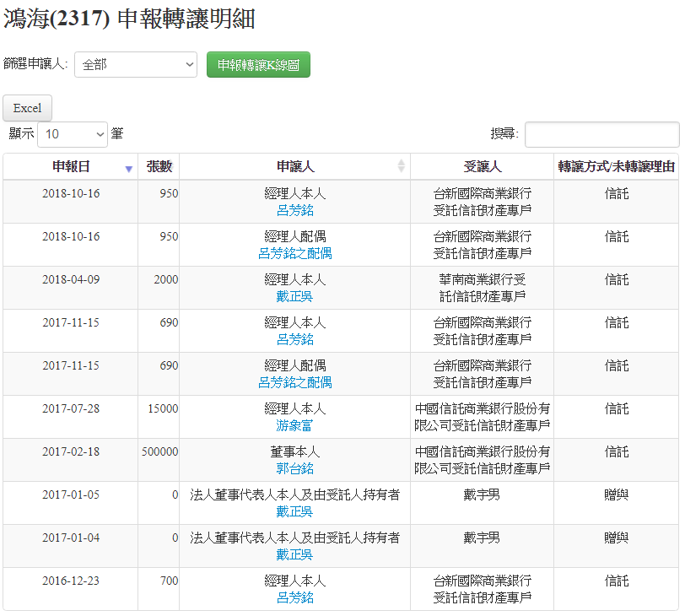Focus the 搜尋 search input field
Viewport: 685px width, 616px height.
[x=601, y=134]
